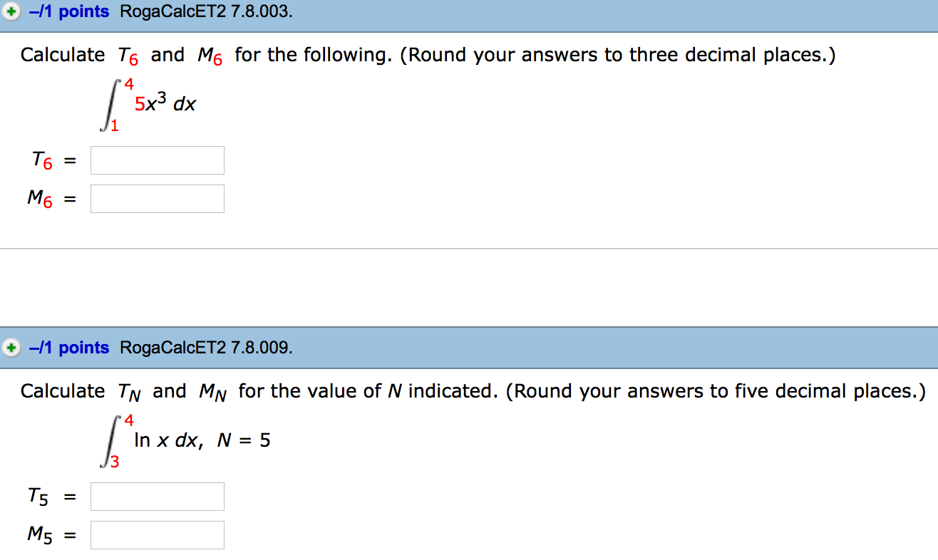Select the M5 answer input box
938x560 pixels.
[x=157, y=534]
